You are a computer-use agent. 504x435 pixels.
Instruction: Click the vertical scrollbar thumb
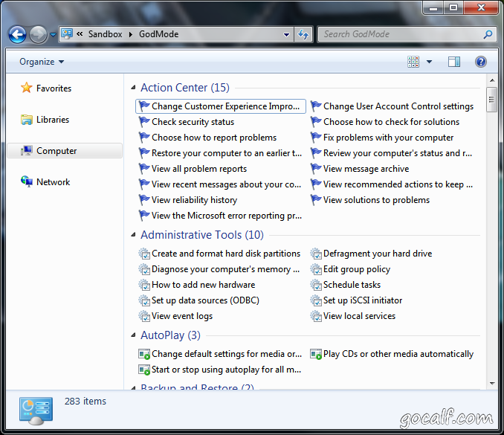coord(491,100)
